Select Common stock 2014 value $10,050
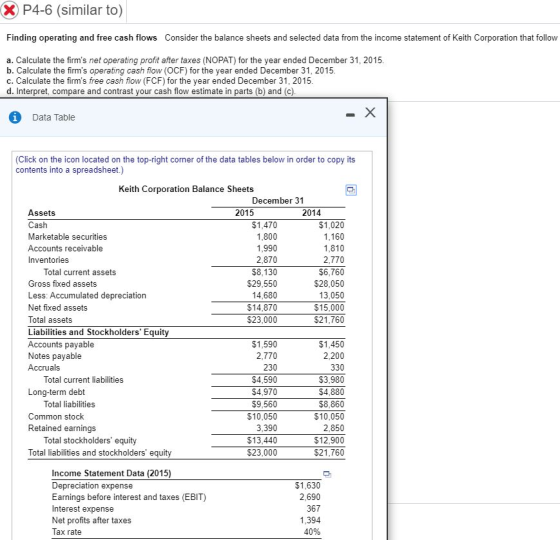The width and height of the screenshot is (560, 540). coord(329,416)
